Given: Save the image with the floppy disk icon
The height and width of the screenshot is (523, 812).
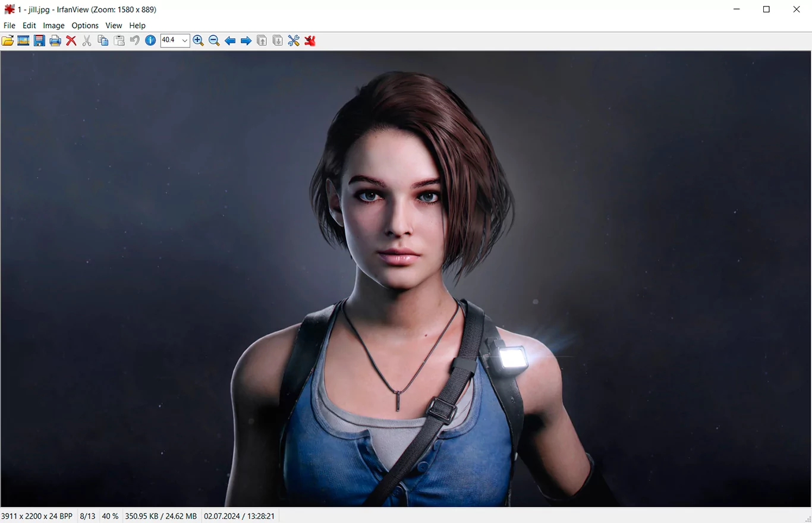Looking at the screenshot, I should (x=39, y=40).
